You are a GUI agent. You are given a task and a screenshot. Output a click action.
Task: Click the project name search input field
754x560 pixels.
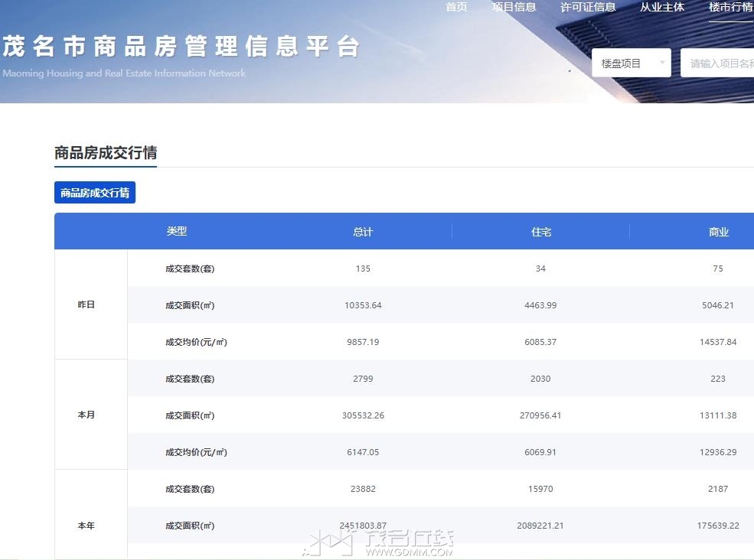[x=717, y=63]
